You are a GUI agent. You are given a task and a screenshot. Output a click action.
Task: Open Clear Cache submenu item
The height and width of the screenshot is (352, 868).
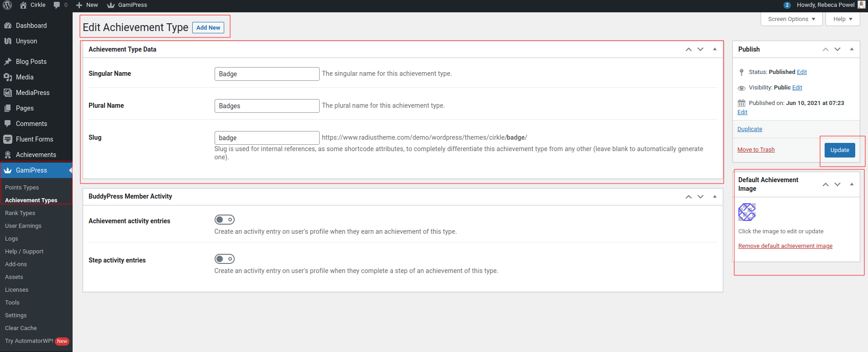coord(21,328)
